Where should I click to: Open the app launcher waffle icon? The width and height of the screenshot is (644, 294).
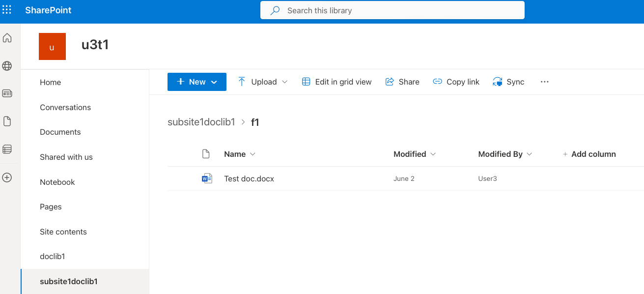coord(7,10)
